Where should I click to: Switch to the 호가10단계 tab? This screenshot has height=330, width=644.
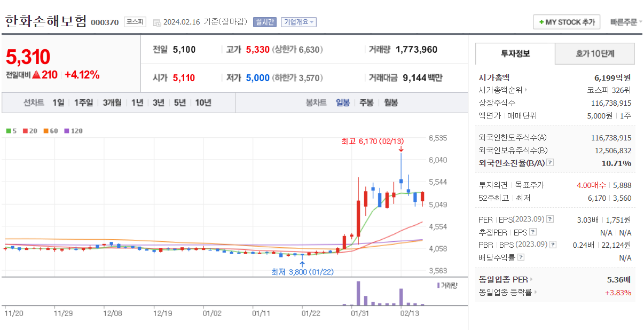(595, 54)
